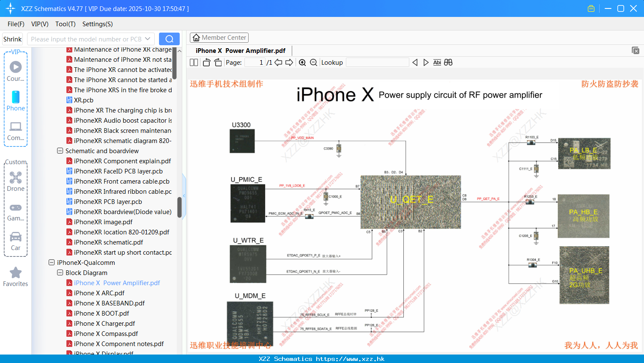Viewport: 644px width, 363px height.
Task: Click the blue search button
Action: click(169, 39)
